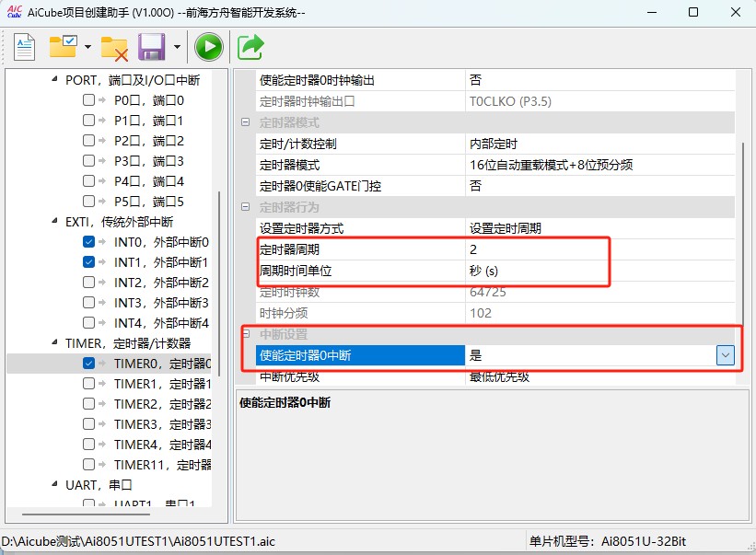Collapse the 定时器模式 property group
Screen dimensions: 756x555
point(246,122)
